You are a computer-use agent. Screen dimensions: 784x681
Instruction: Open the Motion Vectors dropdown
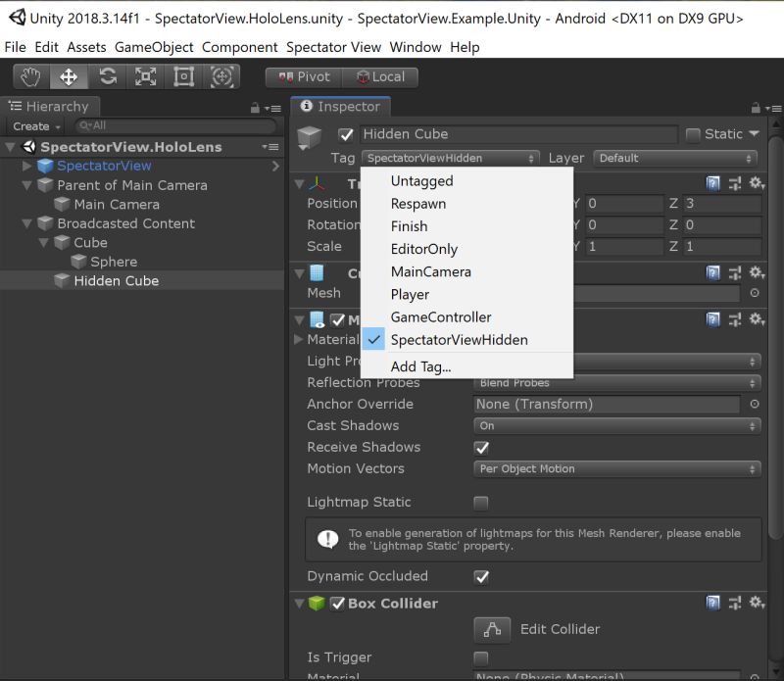pos(617,469)
